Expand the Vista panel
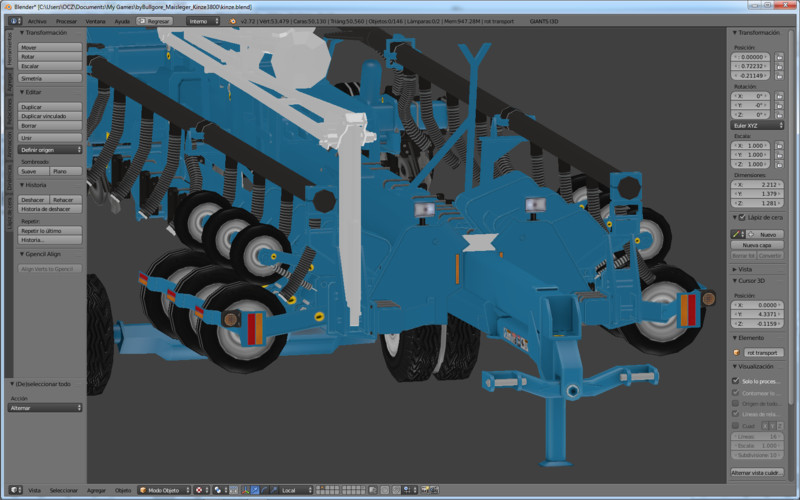800x500 pixels. (x=743, y=269)
